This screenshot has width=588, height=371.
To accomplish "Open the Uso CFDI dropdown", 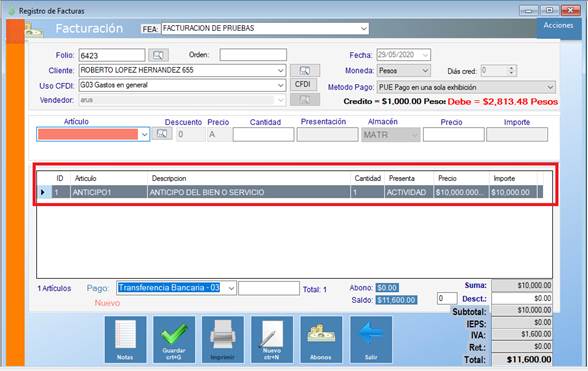I will click(280, 85).
